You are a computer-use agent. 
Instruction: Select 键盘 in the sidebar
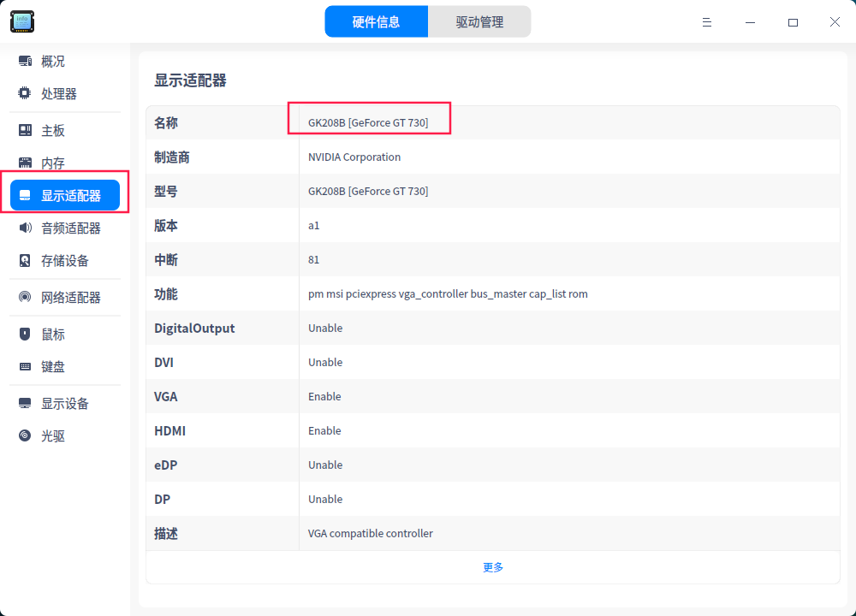[x=65, y=367]
